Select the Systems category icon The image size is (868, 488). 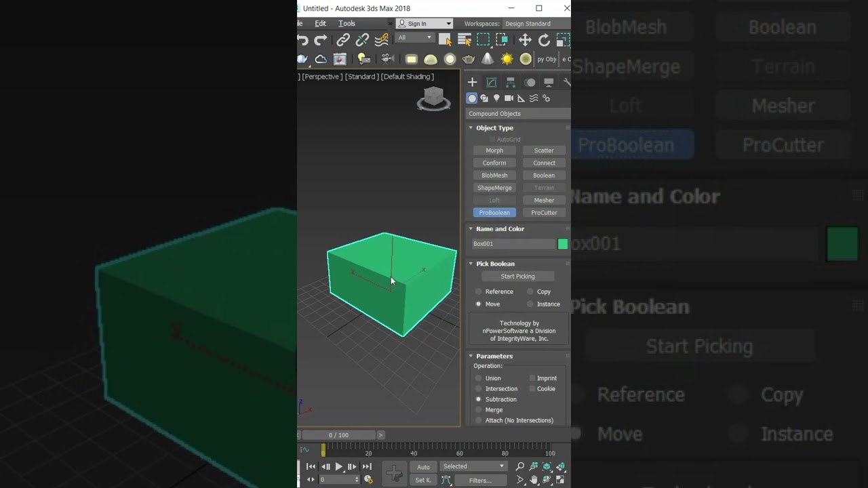pos(546,98)
